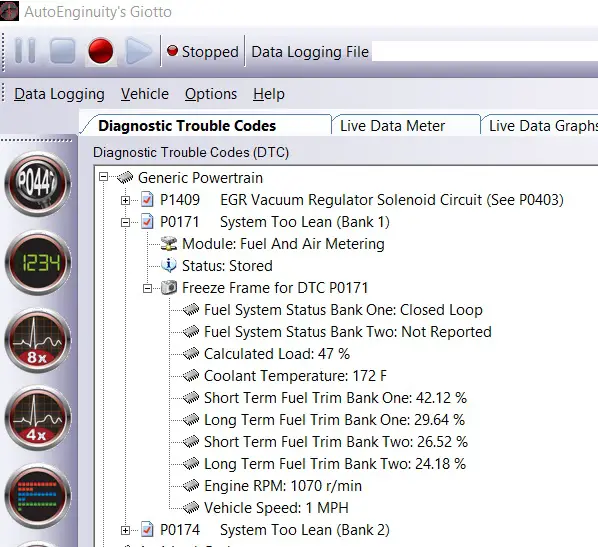This screenshot has width=598, height=547.
Task: Switch to the Live Data Graphs tab
Action: [x=542, y=126]
